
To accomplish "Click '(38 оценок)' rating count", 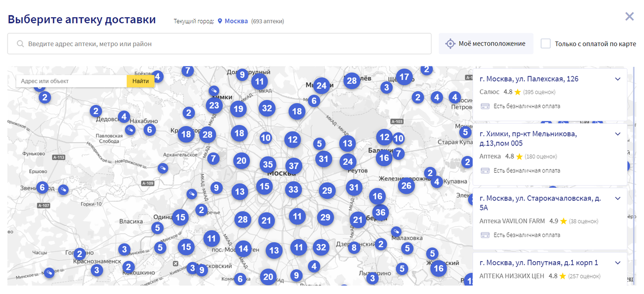I will 584,221.
